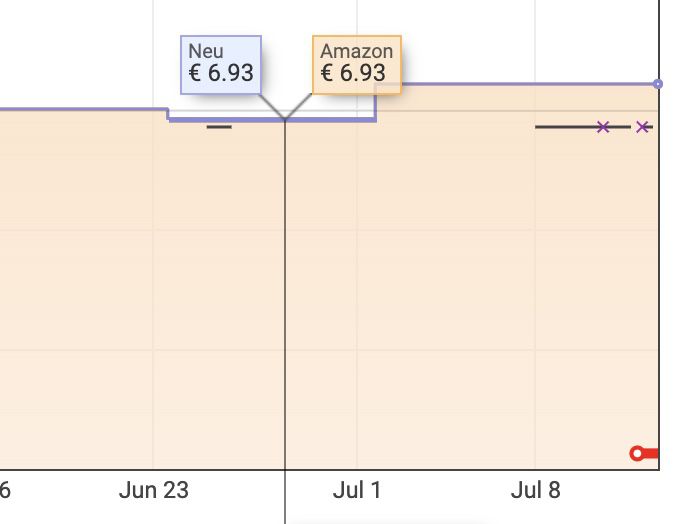Click the partial "6" axis label at left
678x524 pixels.
click(5, 490)
